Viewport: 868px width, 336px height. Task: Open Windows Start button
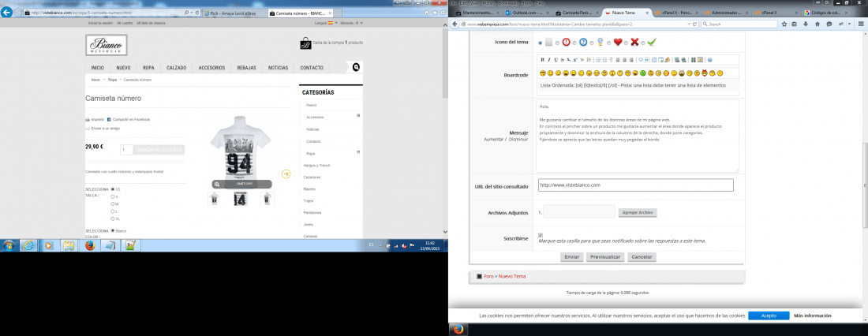[x=9, y=246]
